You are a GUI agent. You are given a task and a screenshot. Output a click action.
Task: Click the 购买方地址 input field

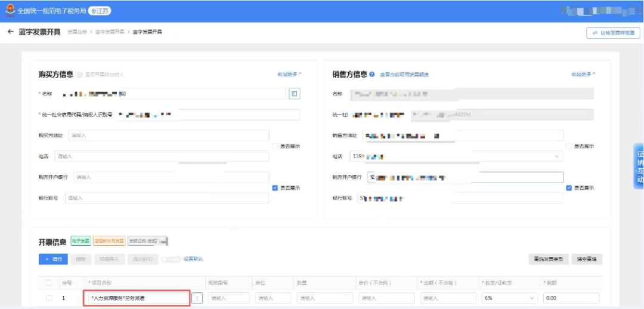coord(169,135)
